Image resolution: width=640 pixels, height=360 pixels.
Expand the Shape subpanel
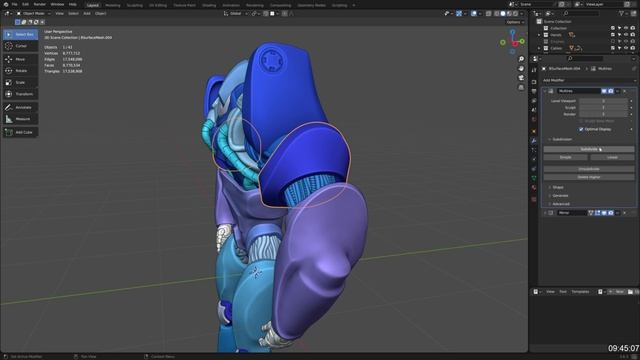(558, 187)
